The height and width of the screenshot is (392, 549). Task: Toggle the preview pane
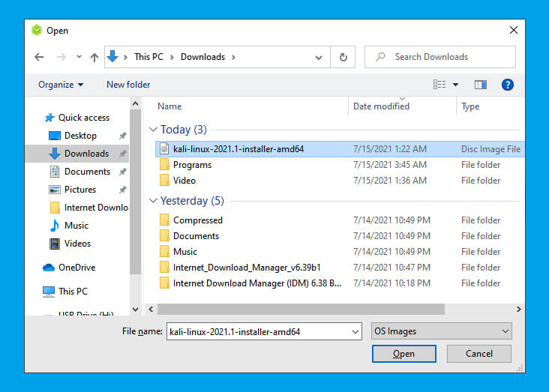click(x=480, y=85)
